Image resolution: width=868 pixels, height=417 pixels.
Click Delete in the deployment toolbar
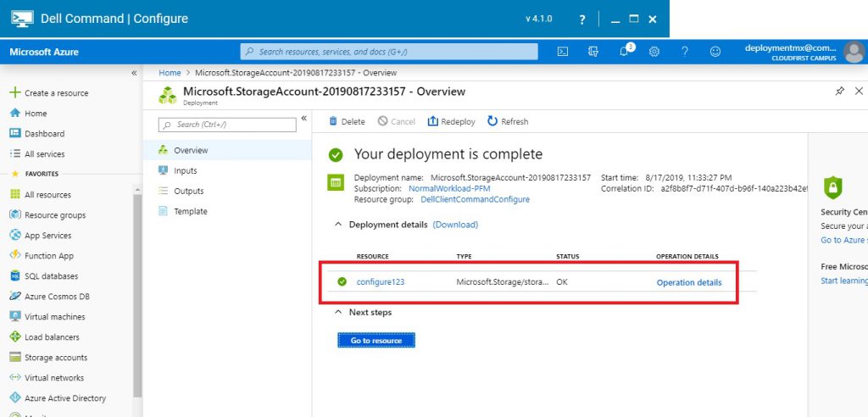click(x=347, y=121)
